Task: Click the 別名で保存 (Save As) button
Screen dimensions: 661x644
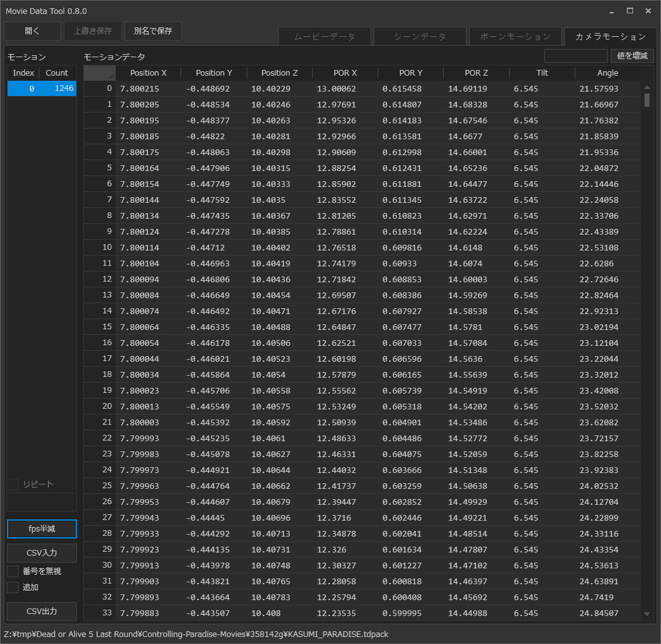Action: click(153, 31)
